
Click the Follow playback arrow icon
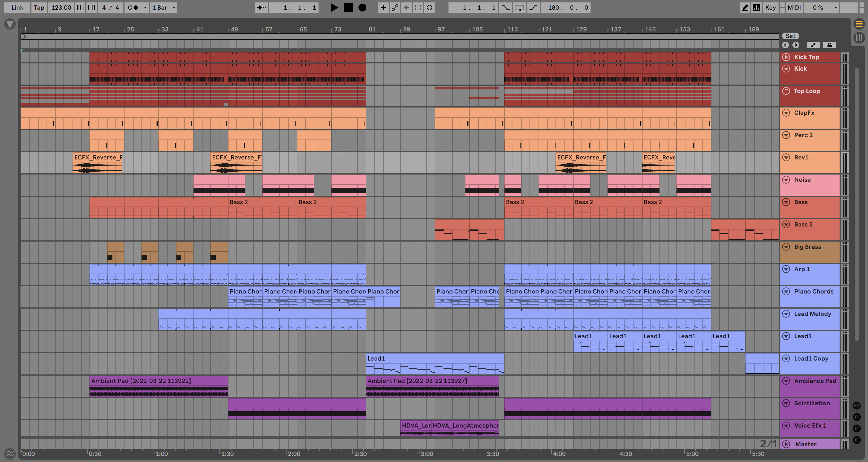click(261, 8)
